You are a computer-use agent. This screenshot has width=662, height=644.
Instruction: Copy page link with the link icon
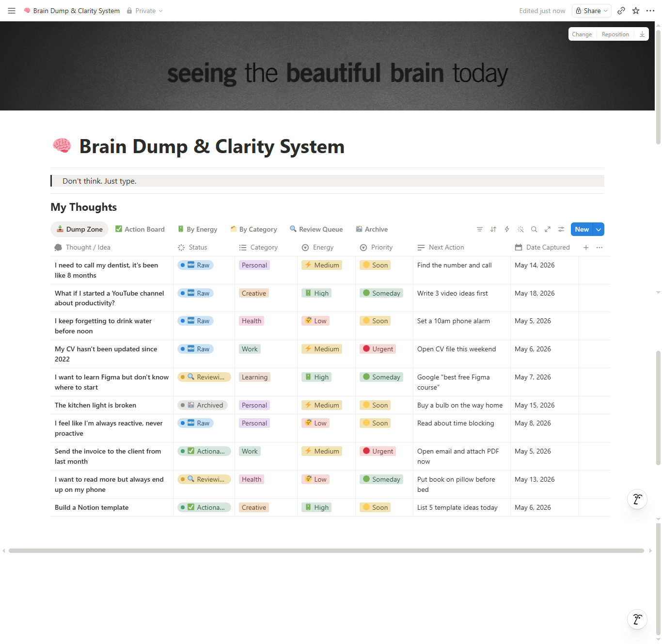tap(621, 11)
